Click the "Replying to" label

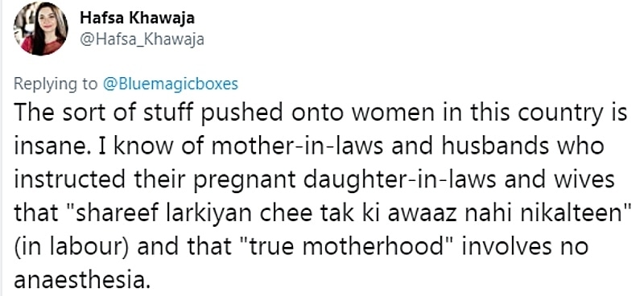(55, 84)
